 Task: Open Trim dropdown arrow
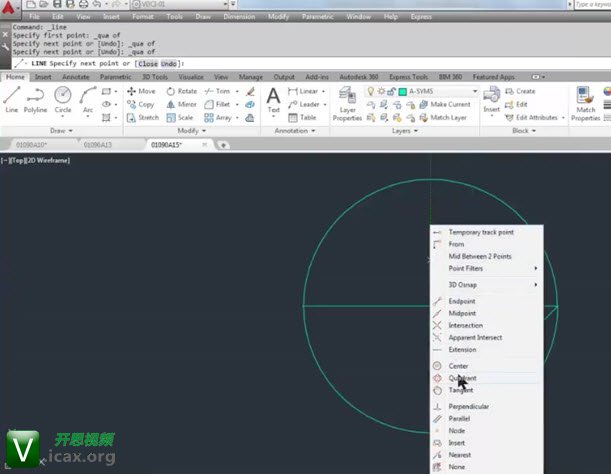(237, 91)
